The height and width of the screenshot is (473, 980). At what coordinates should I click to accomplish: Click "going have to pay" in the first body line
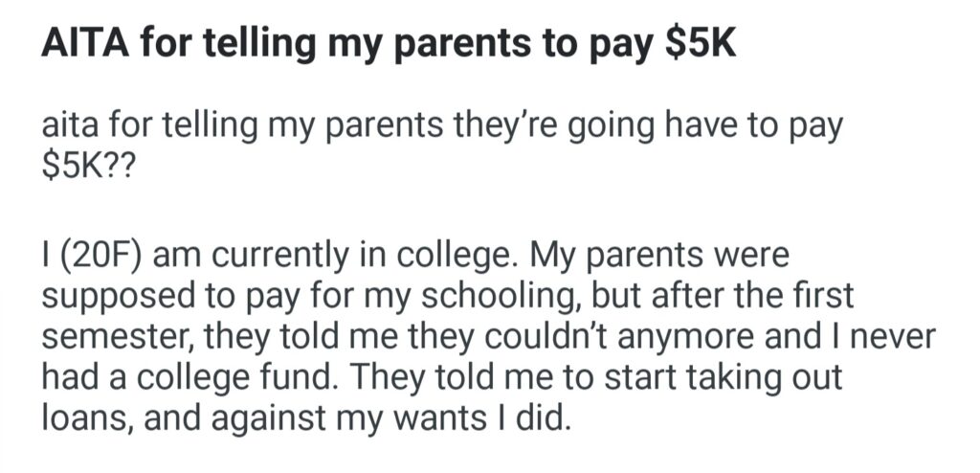coord(693,129)
